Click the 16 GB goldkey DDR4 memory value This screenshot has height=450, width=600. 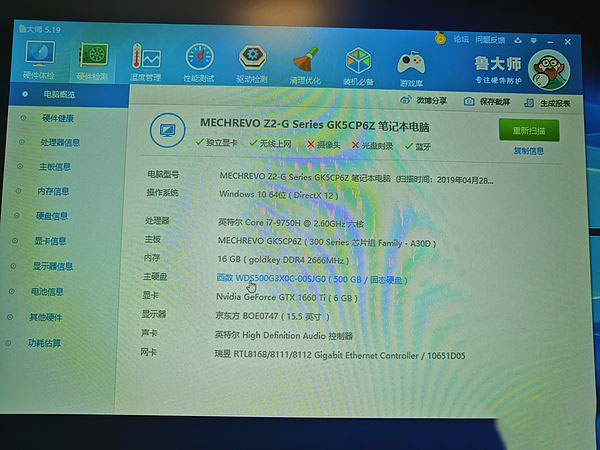(x=283, y=260)
